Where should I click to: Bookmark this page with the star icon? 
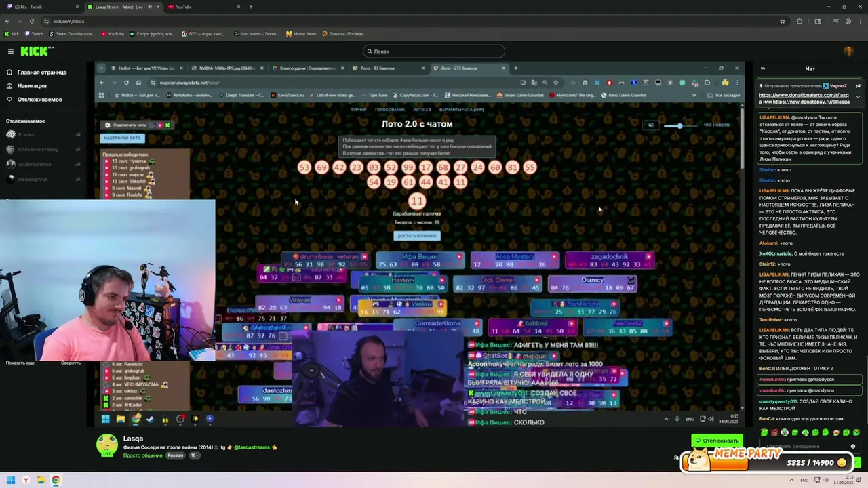(x=782, y=21)
